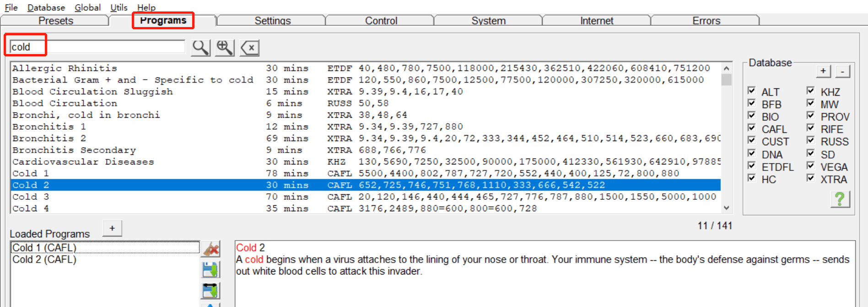The width and height of the screenshot is (868, 307).
Task: Click the green database help question mark
Action: [840, 199]
